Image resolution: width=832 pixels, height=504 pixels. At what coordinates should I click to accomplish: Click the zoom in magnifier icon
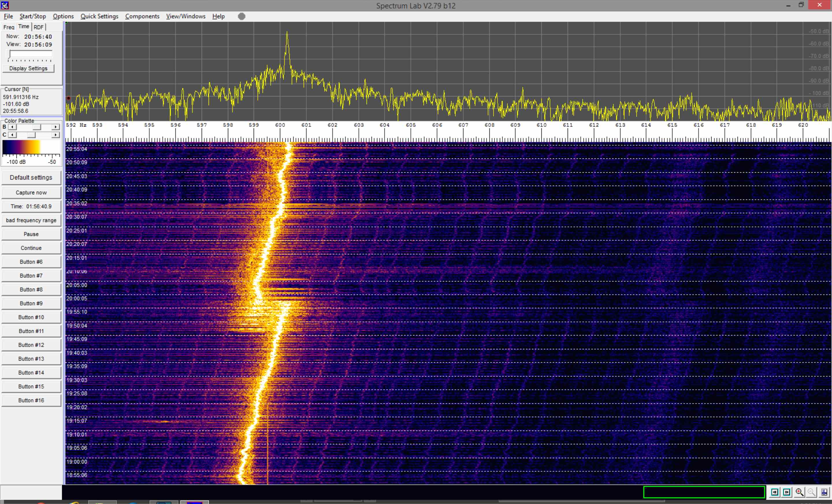(x=799, y=492)
